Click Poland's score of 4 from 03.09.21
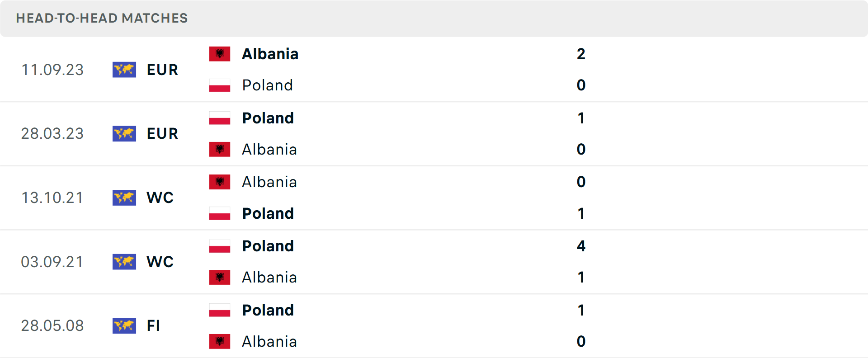Viewport: 868px width, 358px height. tap(581, 246)
